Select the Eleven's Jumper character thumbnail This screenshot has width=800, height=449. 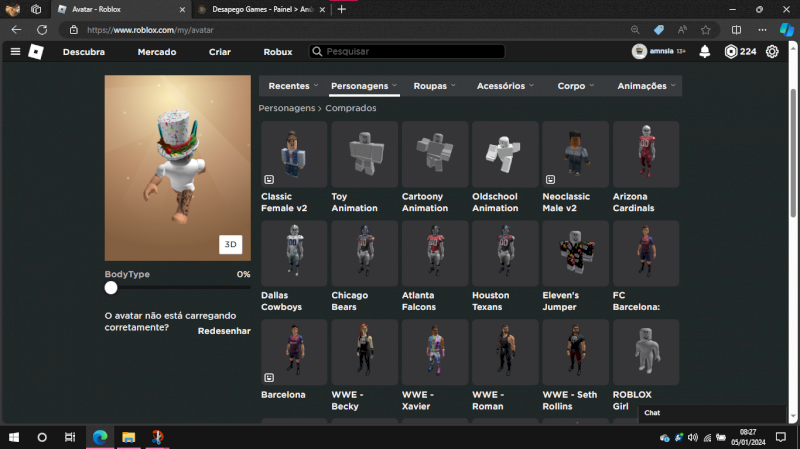(575, 253)
